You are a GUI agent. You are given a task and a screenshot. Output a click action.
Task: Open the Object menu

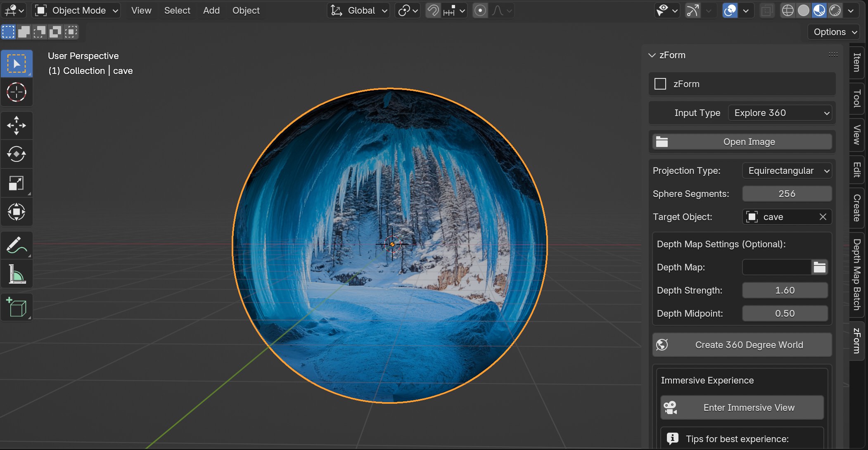pyautogui.click(x=246, y=10)
